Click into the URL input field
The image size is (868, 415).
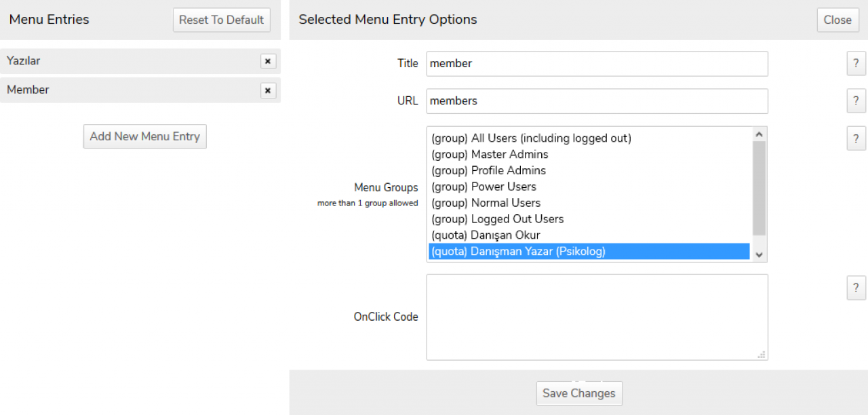tap(597, 101)
